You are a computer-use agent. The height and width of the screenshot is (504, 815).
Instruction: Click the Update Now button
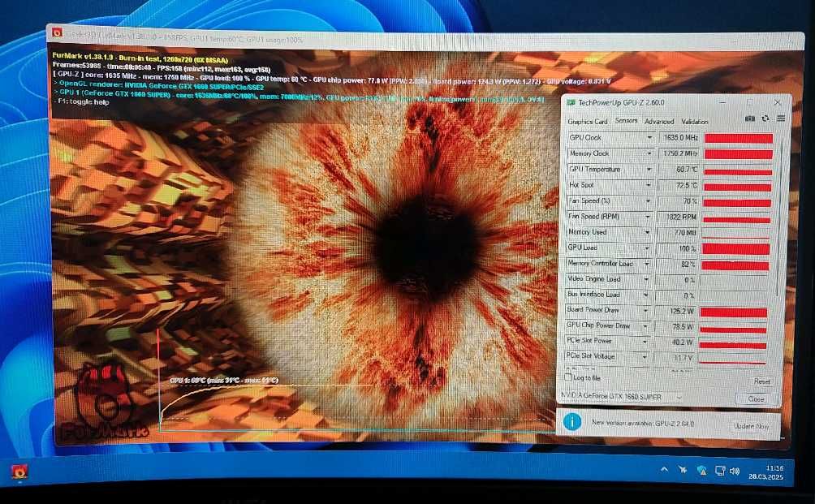[x=751, y=426]
